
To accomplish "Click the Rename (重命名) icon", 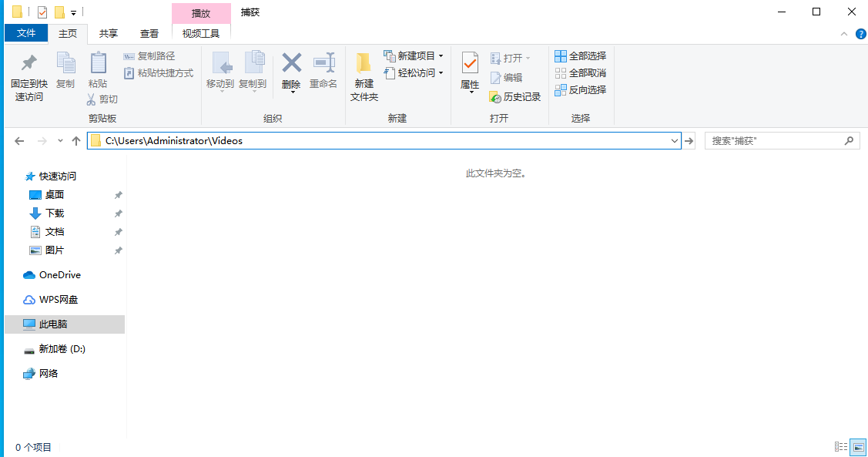I will pos(323,63).
